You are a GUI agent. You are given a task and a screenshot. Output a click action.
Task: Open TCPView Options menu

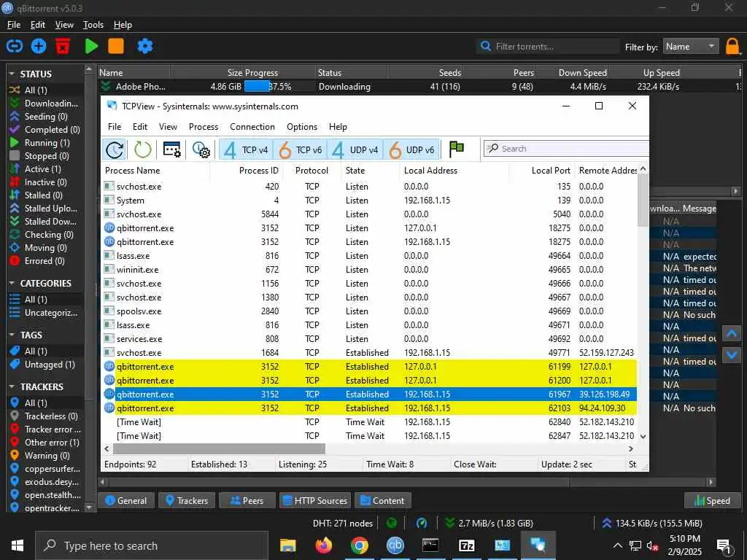click(302, 127)
